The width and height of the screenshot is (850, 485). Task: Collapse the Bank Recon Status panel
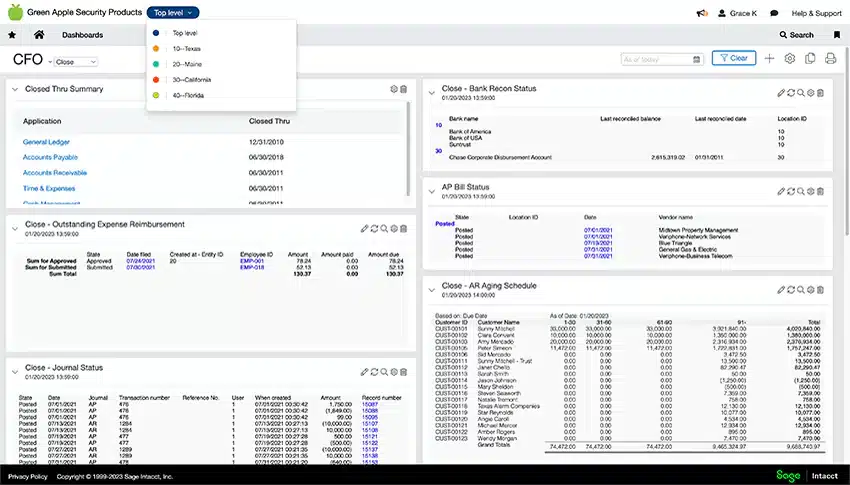[x=432, y=93]
